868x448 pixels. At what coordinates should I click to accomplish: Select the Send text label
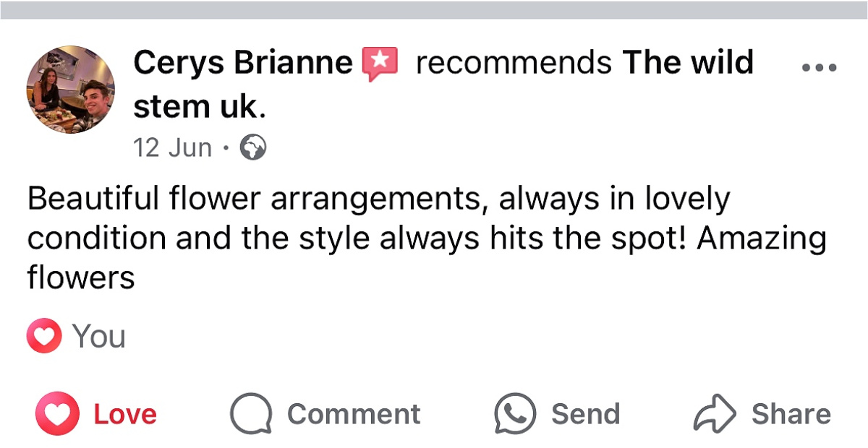pos(586,414)
